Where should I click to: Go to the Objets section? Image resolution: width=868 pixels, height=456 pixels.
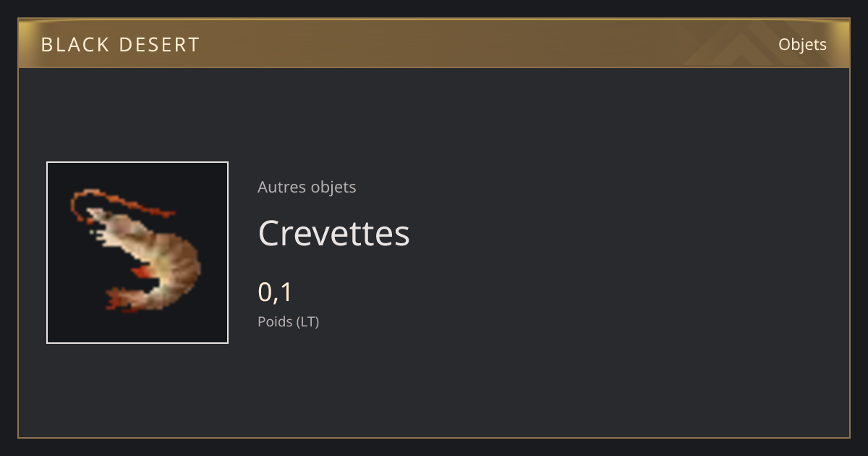pos(802,45)
